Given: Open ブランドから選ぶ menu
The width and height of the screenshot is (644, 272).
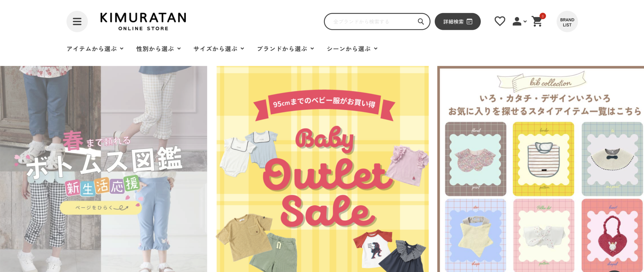Looking at the screenshot, I should [286, 49].
